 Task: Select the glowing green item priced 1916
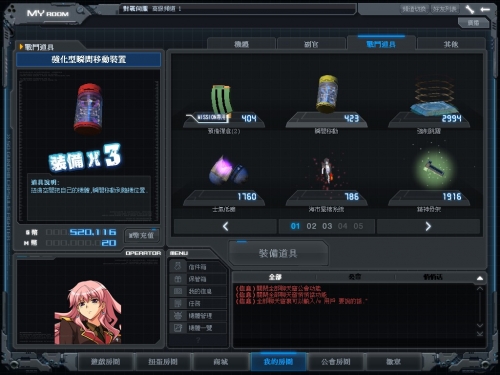433,167
